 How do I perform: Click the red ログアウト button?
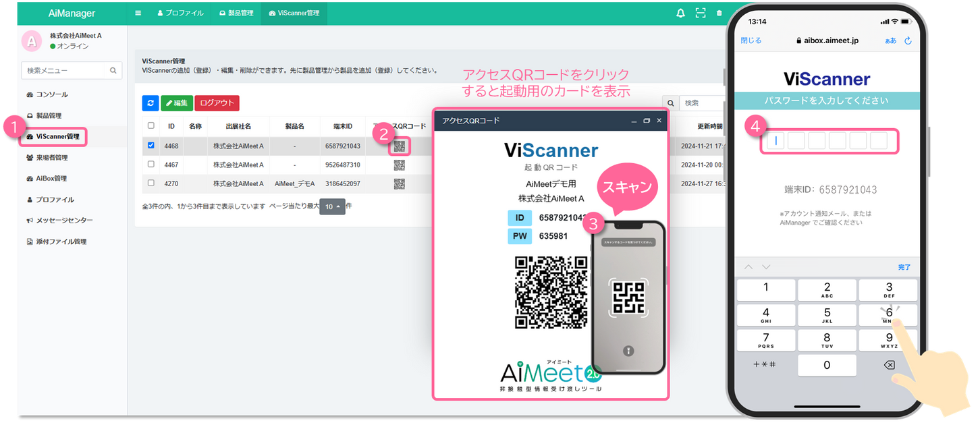click(217, 103)
